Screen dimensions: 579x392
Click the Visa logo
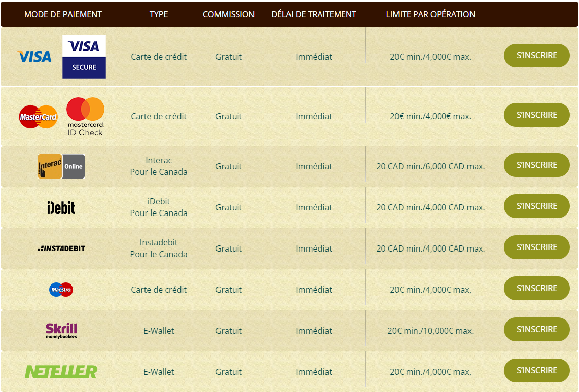point(33,56)
